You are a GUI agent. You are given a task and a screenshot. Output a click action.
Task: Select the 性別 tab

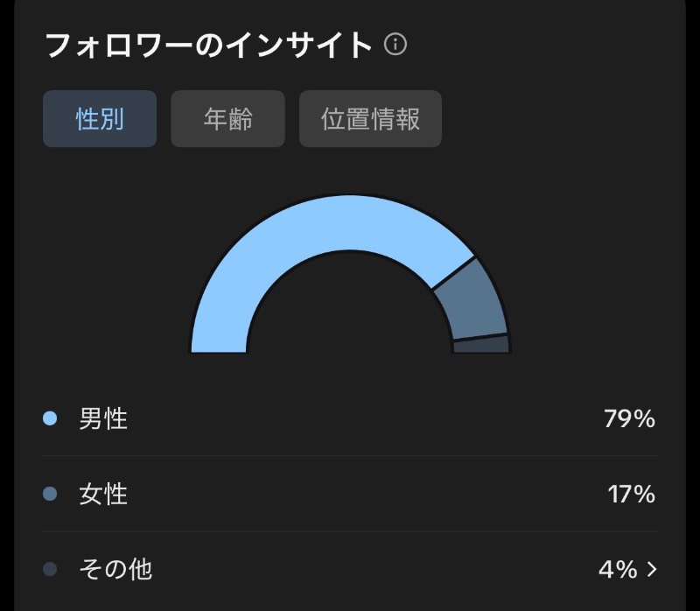pyautogui.click(x=100, y=119)
